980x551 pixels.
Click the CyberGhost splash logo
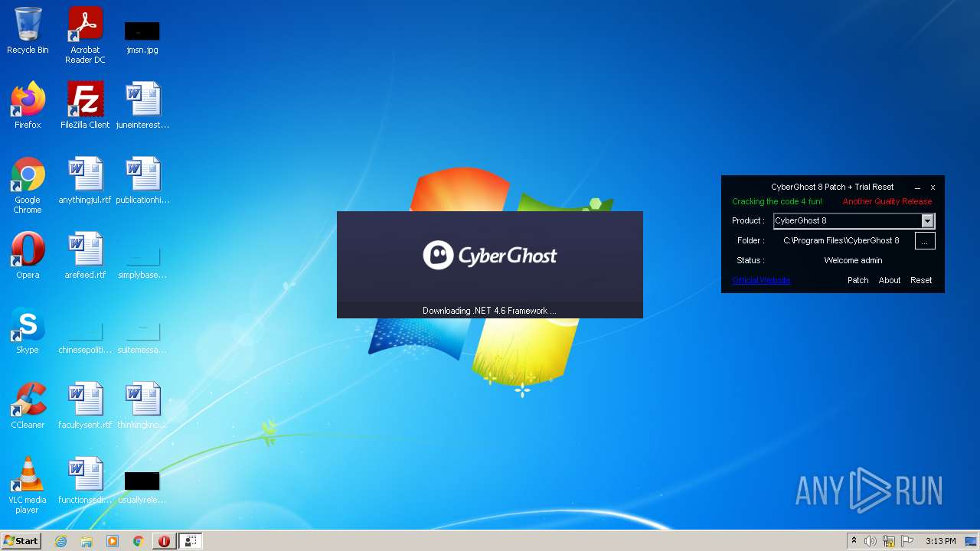[490, 255]
